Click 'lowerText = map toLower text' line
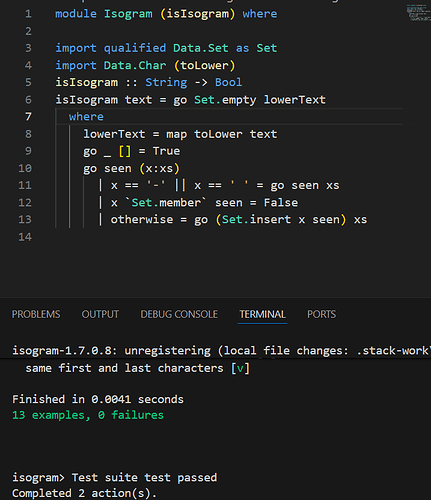The image size is (431, 500). coord(180,134)
